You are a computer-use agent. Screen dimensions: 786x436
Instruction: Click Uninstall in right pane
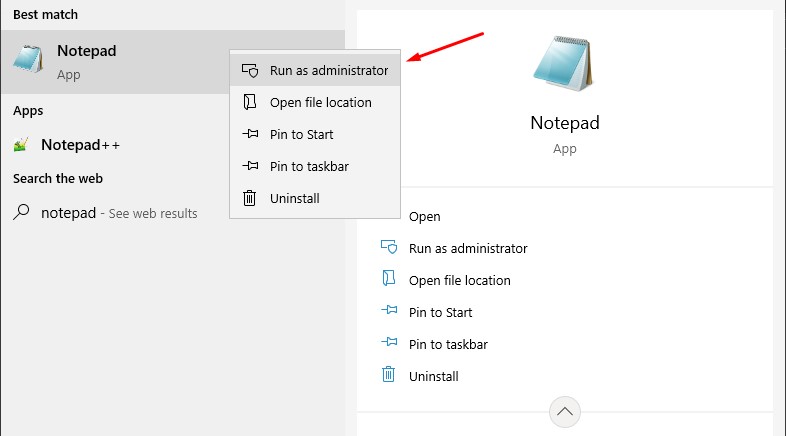(x=434, y=377)
